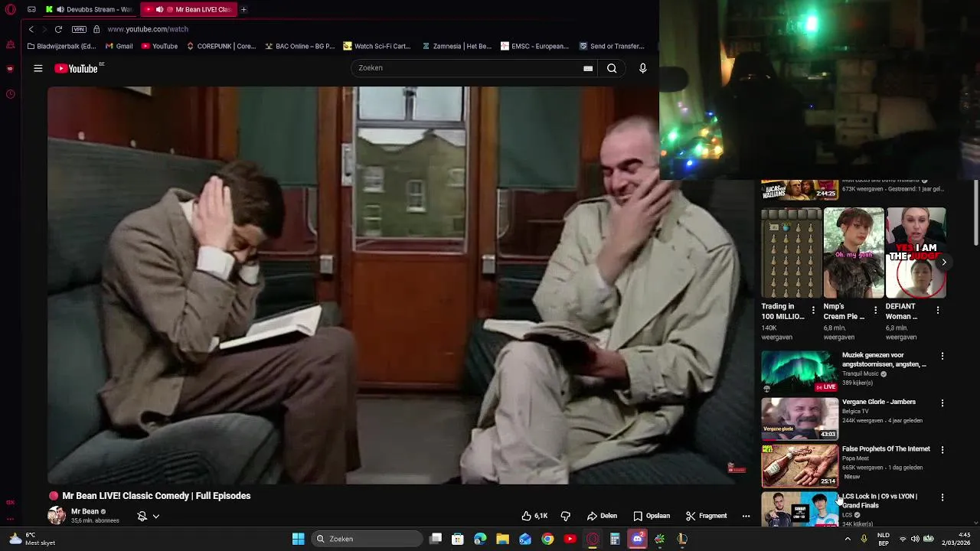The height and width of the screenshot is (551, 980).
Task: Launch Chrome from the taskbar
Action: pyautogui.click(x=547, y=539)
